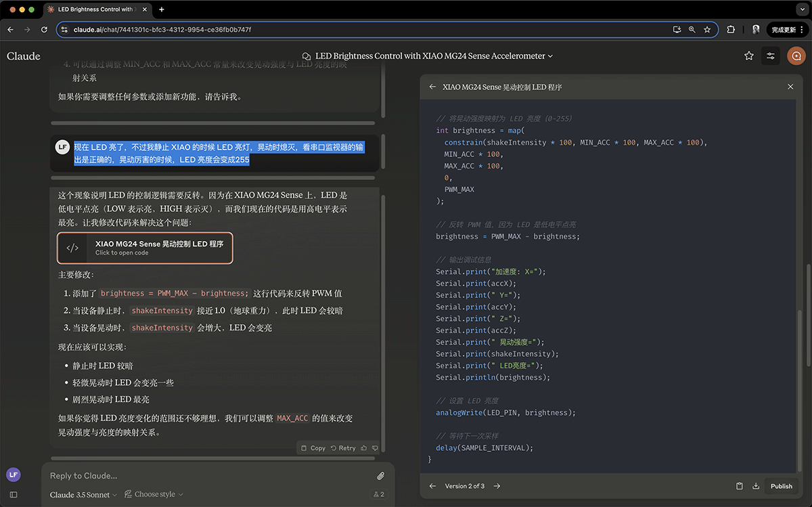The height and width of the screenshot is (507, 812).
Task: Open a new browser tab
Action: (161, 9)
